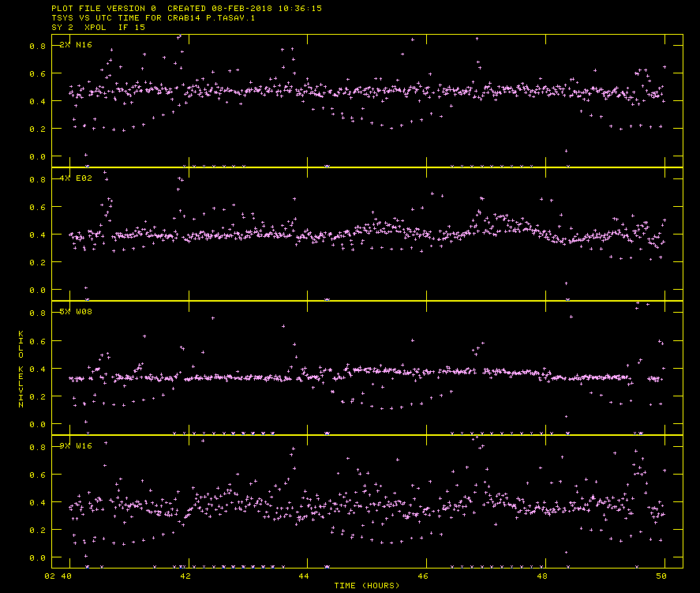Click the 44 hour tick label
Viewport: 700px width, 593px height.
point(305,577)
